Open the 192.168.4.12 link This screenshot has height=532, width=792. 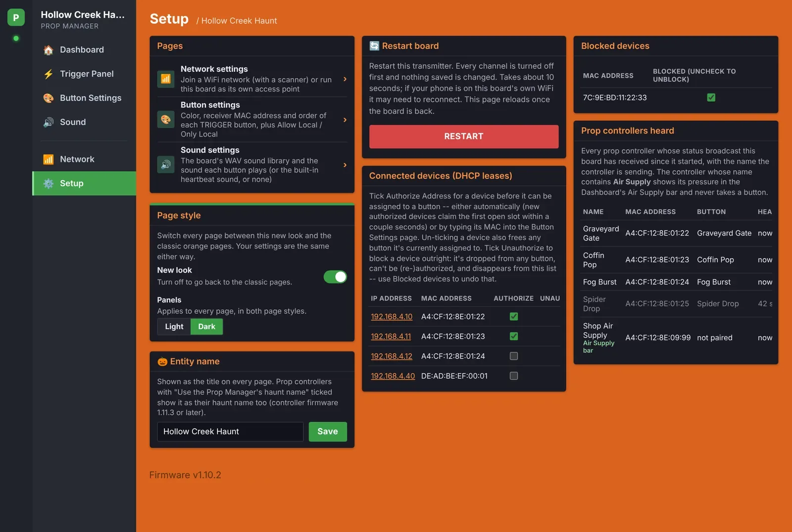pos(392,356)
